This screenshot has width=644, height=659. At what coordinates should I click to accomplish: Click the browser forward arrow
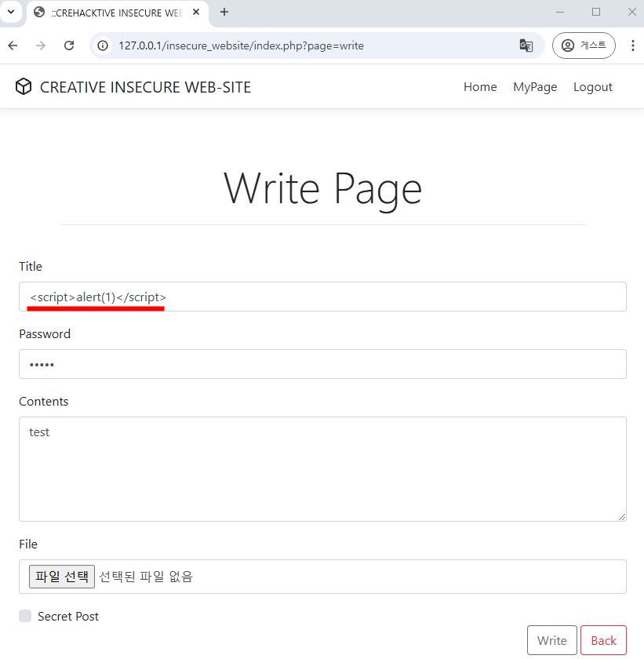pyautogui.click(x=41, y=46)
